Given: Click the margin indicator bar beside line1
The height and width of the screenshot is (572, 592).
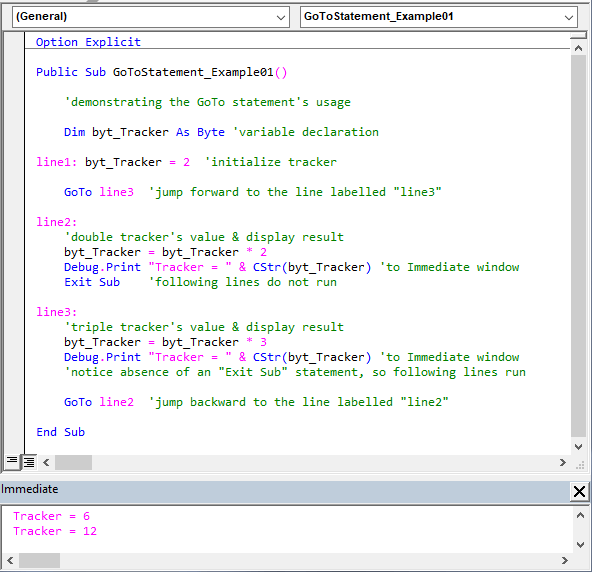Looking at the screenshot, I should point(14,162).
